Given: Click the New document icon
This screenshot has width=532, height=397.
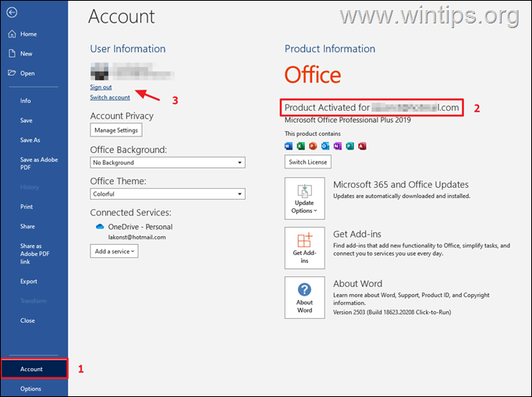Looking at the screenshot, I should (x=12, y=53).
